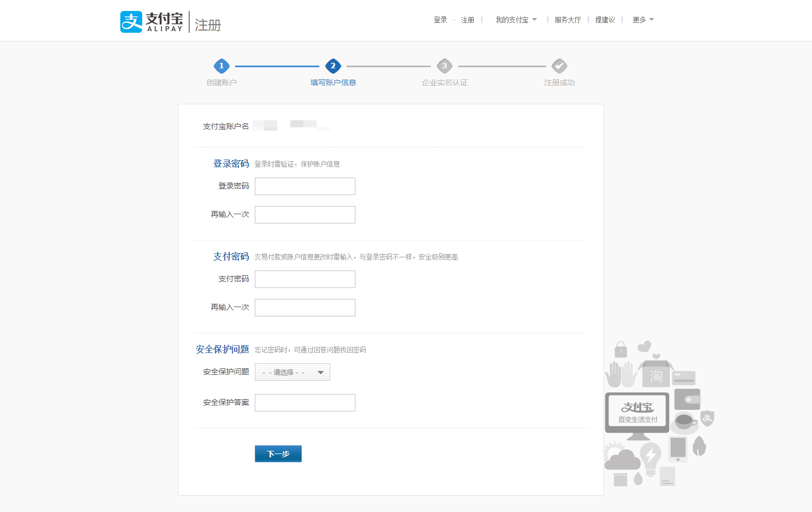Focus the 支付密码 input field
The image size is (812, 512).
305,279
